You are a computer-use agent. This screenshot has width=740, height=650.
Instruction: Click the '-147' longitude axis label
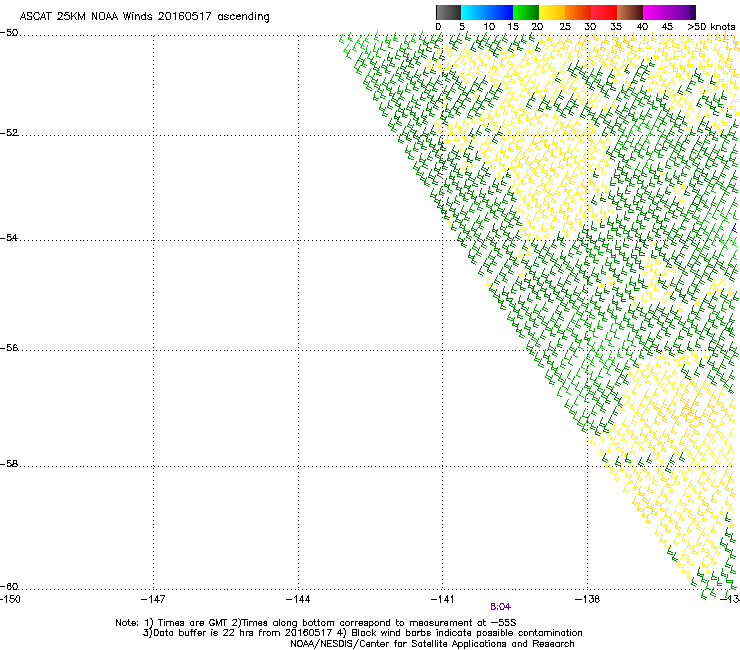tap(153, 599)
